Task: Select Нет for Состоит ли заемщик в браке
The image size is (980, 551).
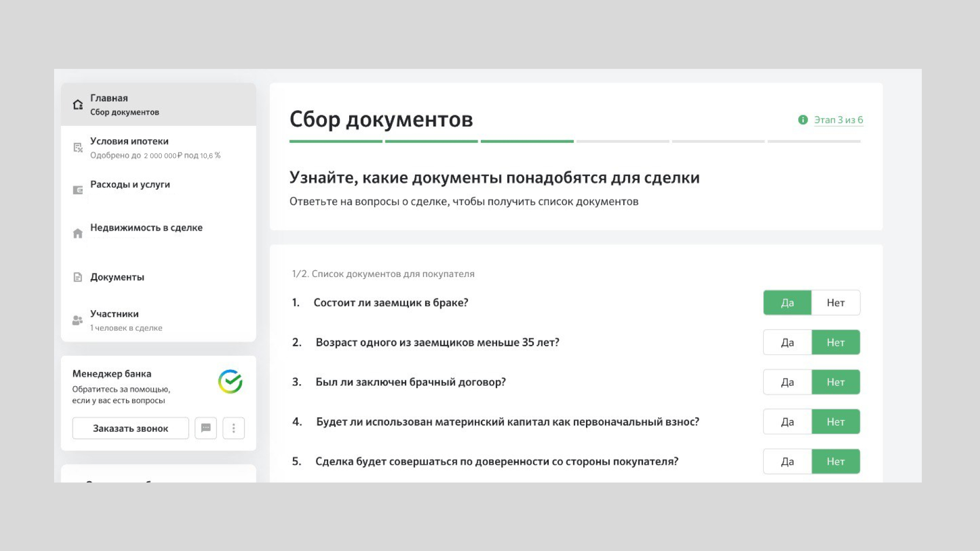Action: (836, 303)
